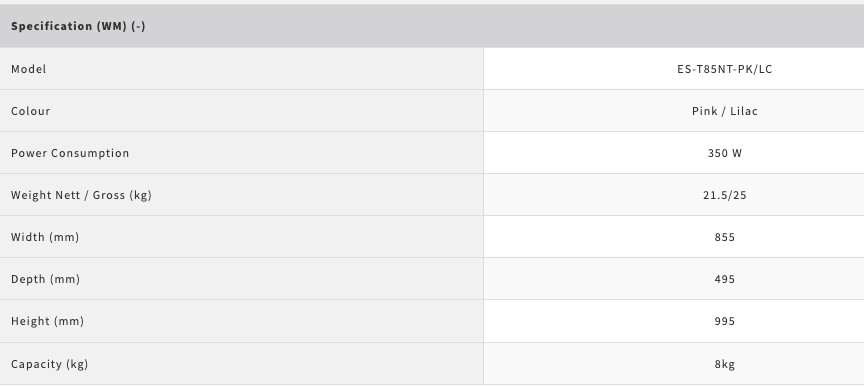Click the 350 W power value
Screen dimensions: 864x386
tap(725, 153)
